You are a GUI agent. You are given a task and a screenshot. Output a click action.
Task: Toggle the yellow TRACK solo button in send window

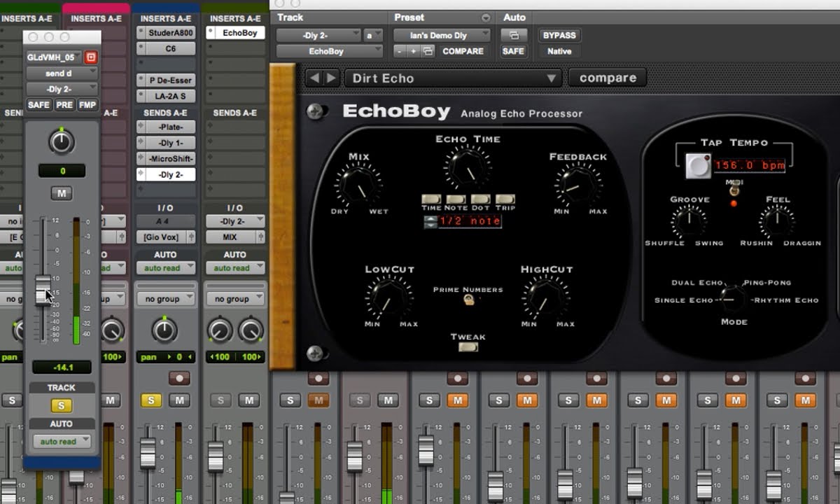[62, 406]
